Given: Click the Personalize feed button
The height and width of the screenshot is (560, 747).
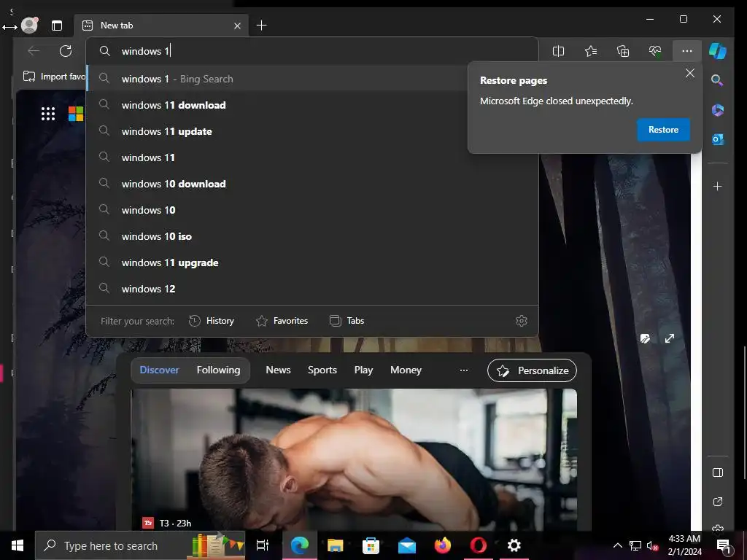Looking at the screenshot, I should [532, 370].
